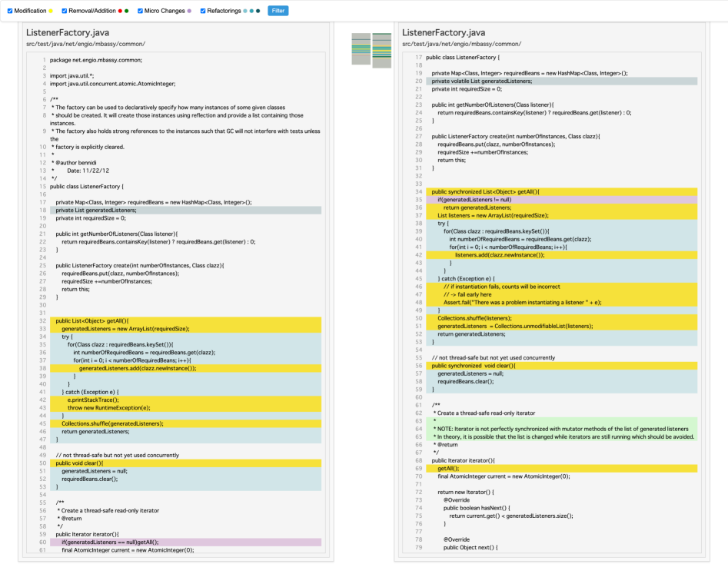Screen dimensions: 728x564
Task: Click modified line 'public List<Object> getAll(){'
Action: [x=185, y=320]
